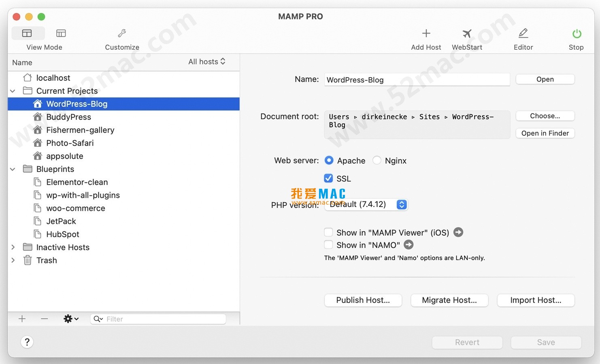600x364 pixels.
Task: Click the Publish Host... button
Action: (363, 300)
